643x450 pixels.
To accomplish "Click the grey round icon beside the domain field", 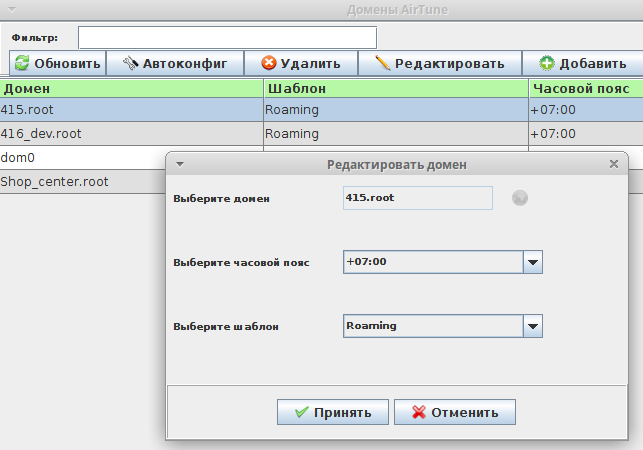I will [x=520, y=198].
